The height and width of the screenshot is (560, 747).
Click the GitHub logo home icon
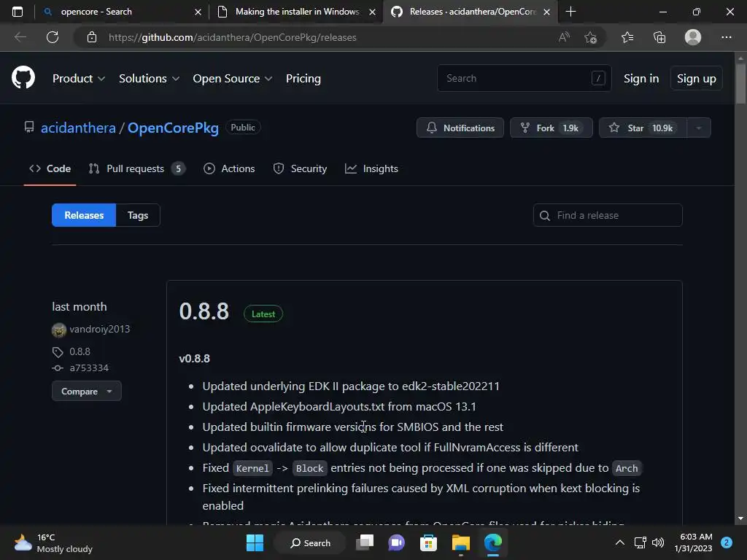pyautogui.click(x=23, y=77)
